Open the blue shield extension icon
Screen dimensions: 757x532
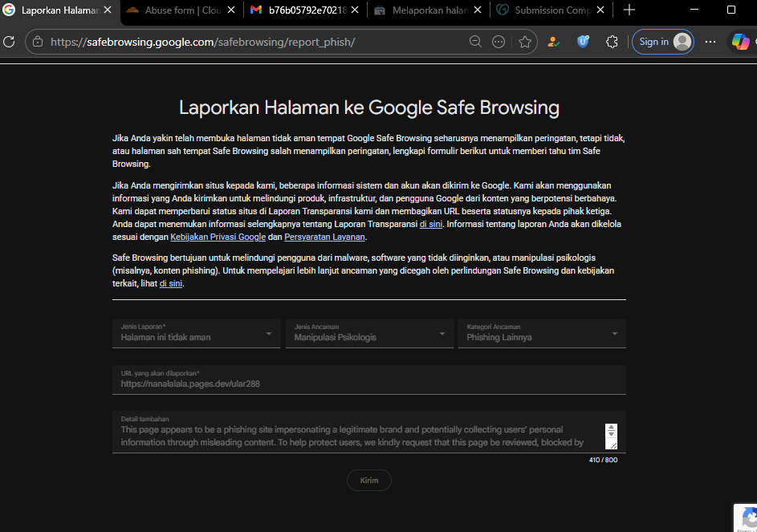click(583, 42)
